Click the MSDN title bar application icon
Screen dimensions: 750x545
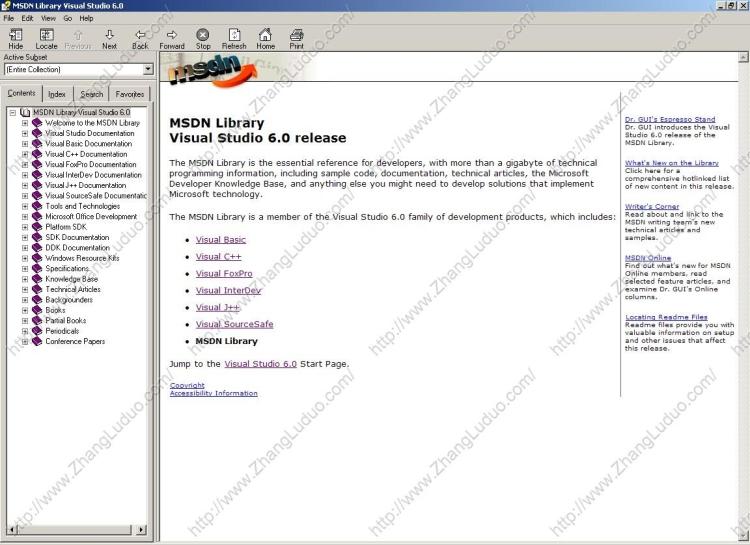pyautogui.click(x=6, y=5)
